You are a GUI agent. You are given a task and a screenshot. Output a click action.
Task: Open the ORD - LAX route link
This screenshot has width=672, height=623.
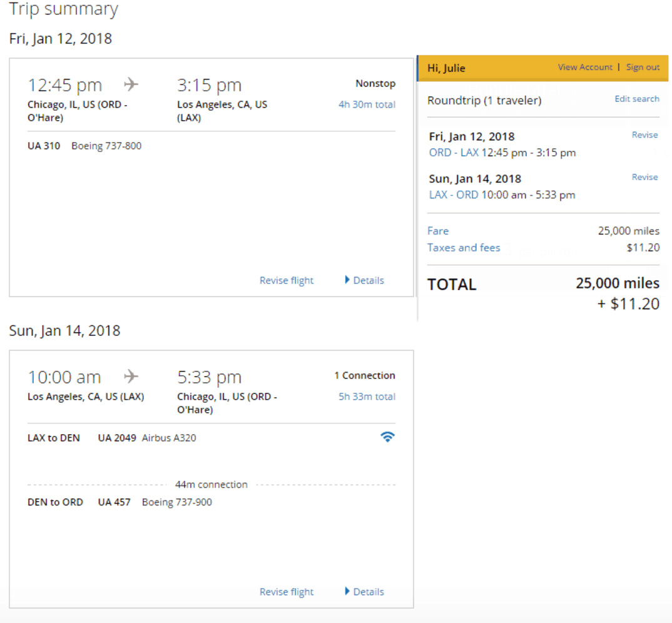454,153
